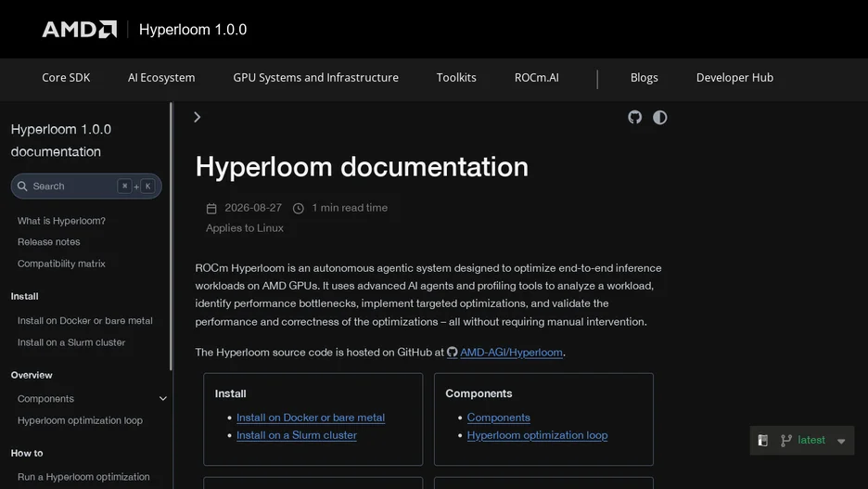
Task: Click the Install sidebar section heading
Action: pyautogui.click(x=24, y=296)
